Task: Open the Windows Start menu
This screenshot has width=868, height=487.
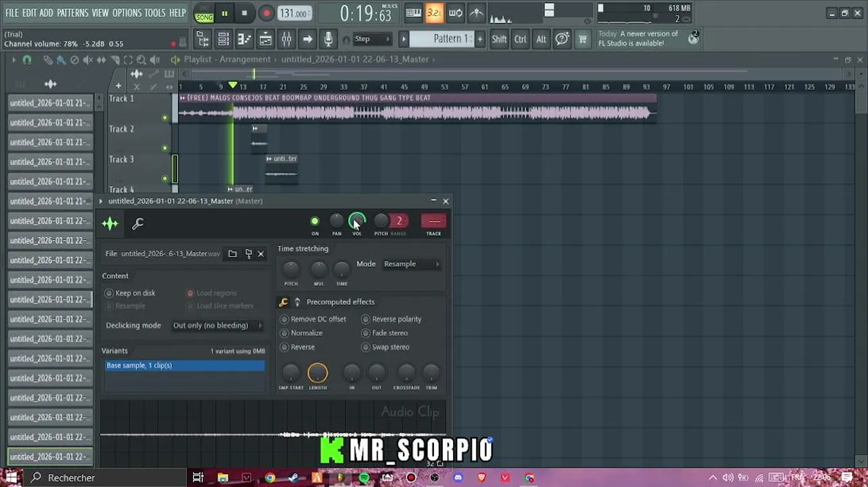Action: click(x=11, y=478)
